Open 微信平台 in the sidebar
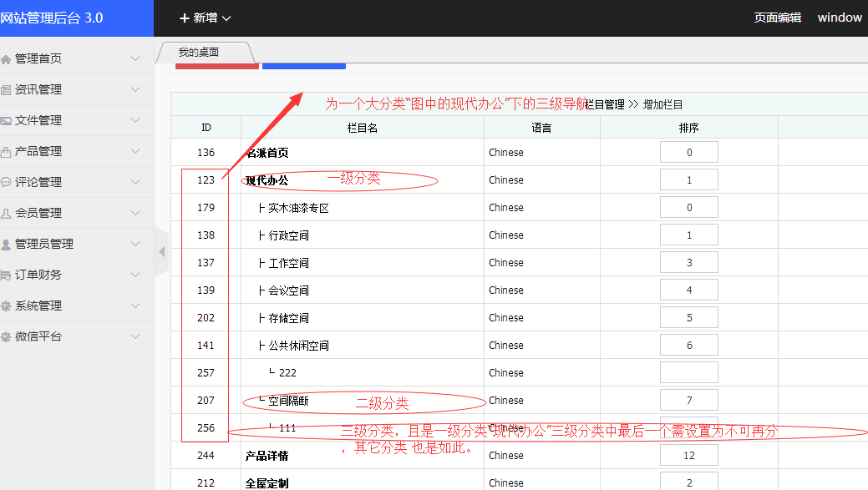The image size is (868, 490). point(38,336)
